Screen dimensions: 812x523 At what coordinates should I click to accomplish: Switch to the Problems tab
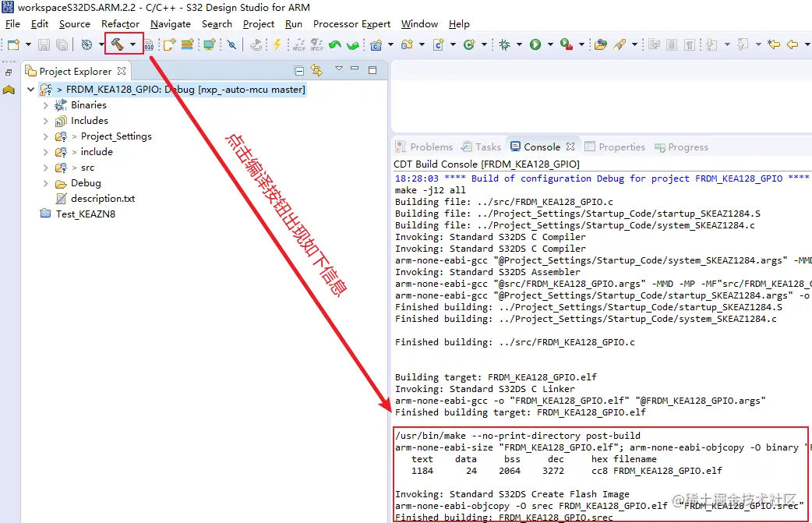click(424, 147)
